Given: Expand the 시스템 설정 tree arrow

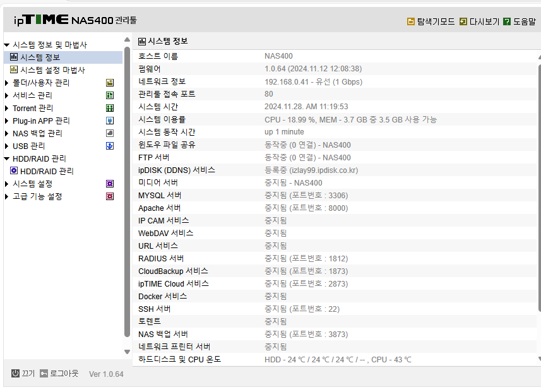Looking at the screenshot, I should [6, 184].
